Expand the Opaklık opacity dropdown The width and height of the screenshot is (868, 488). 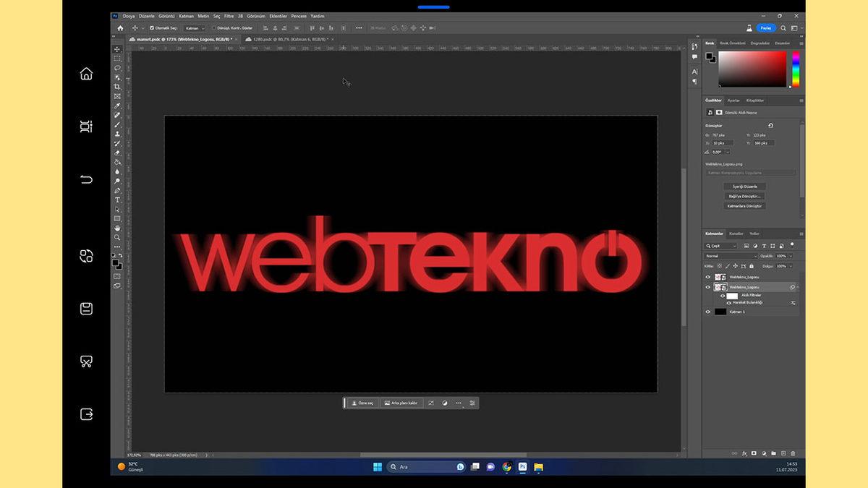pyautogui.click(x=791, y=256)
